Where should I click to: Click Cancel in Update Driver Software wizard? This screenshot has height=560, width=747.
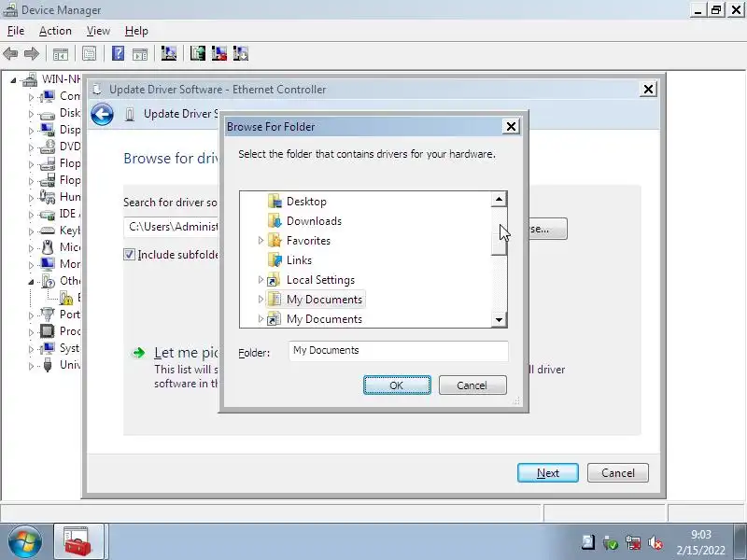[618, 473]
